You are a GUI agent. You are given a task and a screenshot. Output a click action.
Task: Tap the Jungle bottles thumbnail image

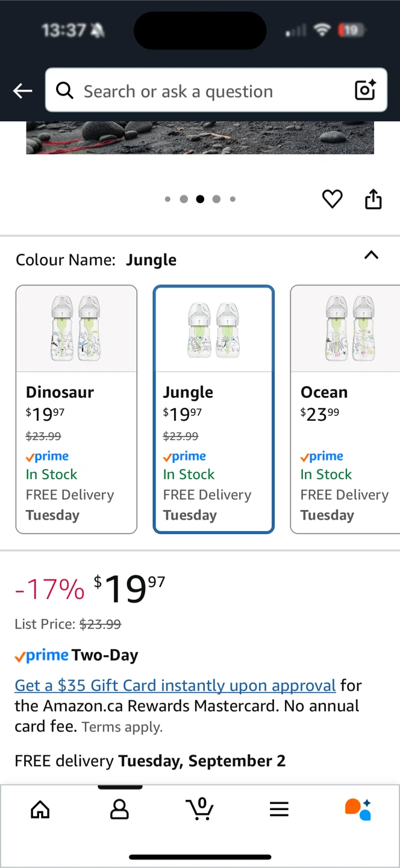214,329
